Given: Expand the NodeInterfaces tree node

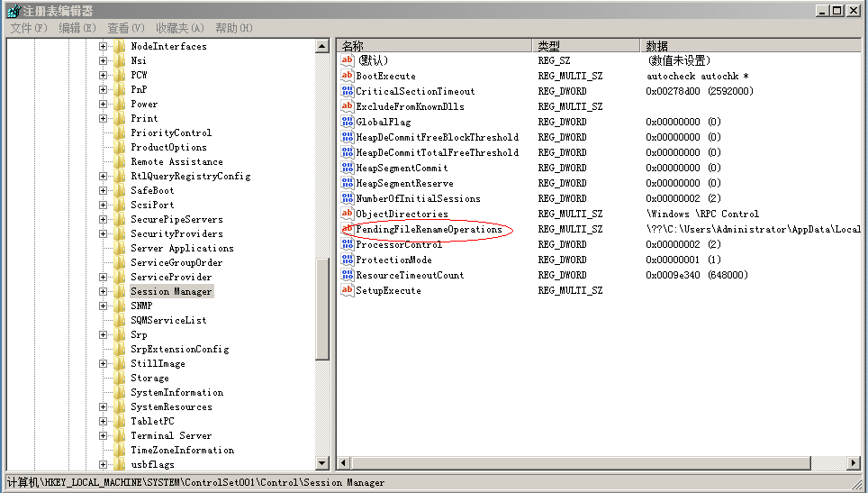Looking at the screenshot, I should point(104,46).
